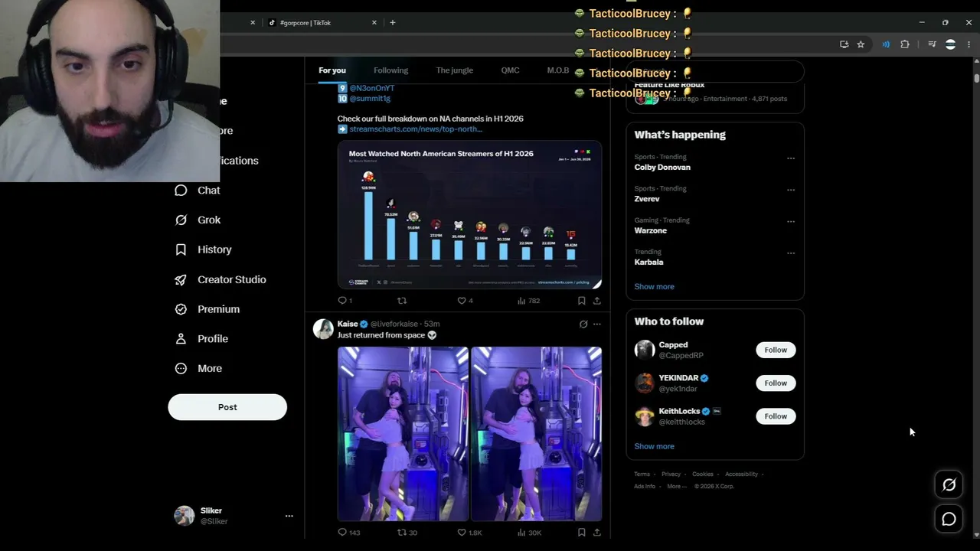
Task: Switch to the QMC tab
Action: pyautogui.click(x=510, y=70)
